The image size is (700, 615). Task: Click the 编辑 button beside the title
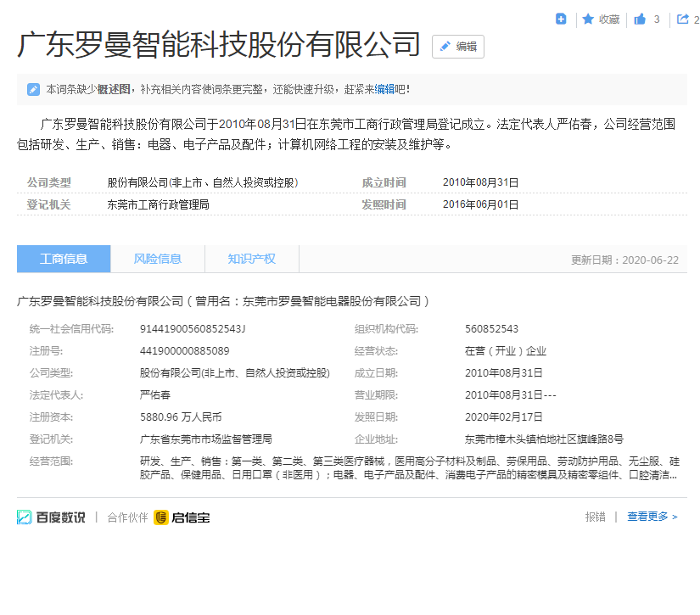[458, 47]
